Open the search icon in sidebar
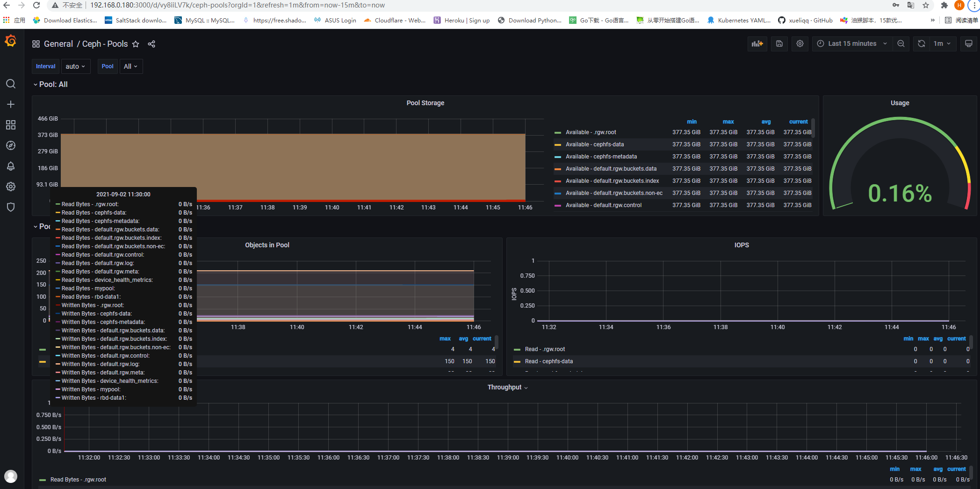Screen dimensions: 980x489 pyautogui.click(x=11, y=84)
